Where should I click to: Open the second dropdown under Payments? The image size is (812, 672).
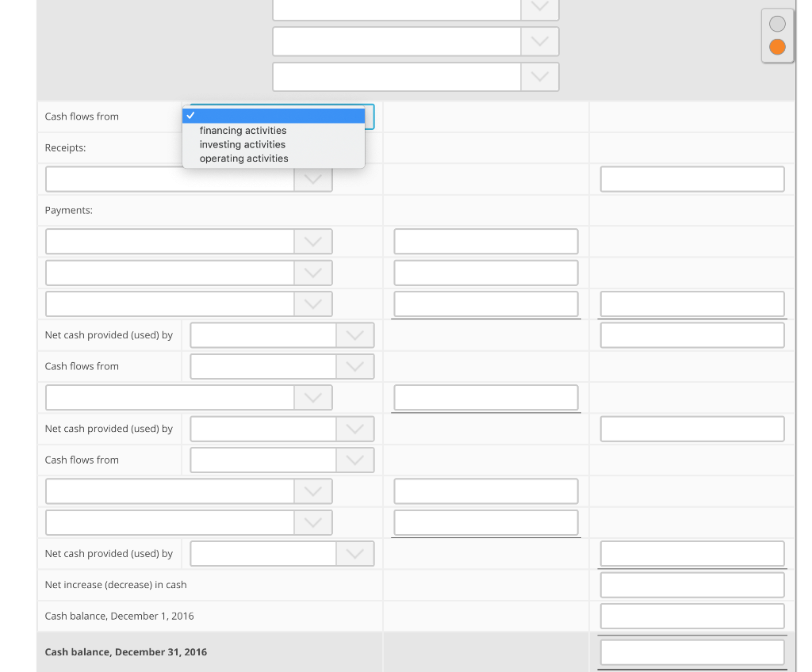click(x=189, y=273)
